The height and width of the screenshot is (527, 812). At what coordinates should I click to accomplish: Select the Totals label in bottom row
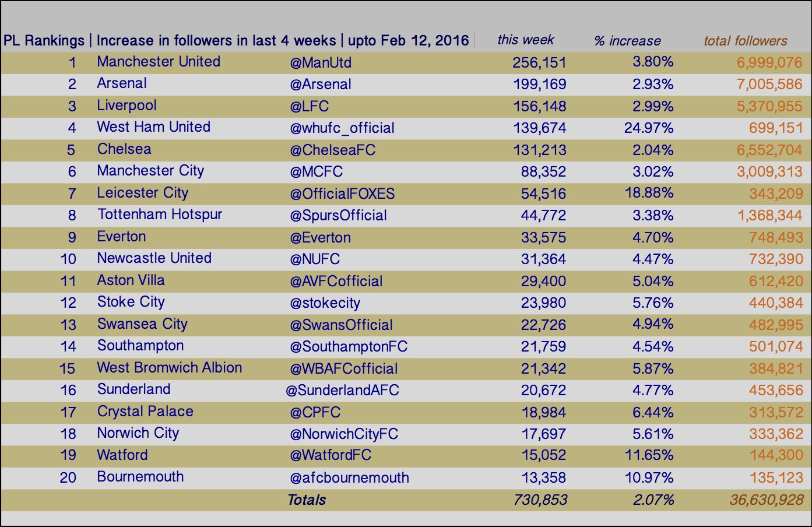tap(307, 500)
